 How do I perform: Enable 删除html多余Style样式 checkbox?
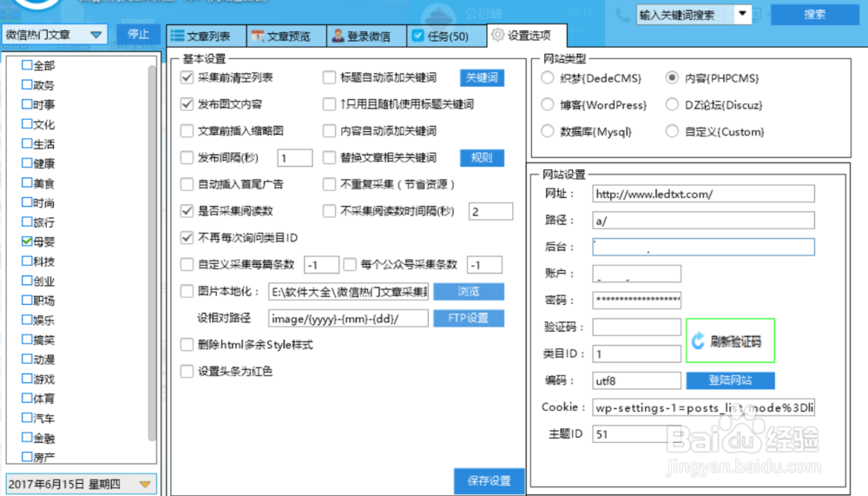point(187,345)
